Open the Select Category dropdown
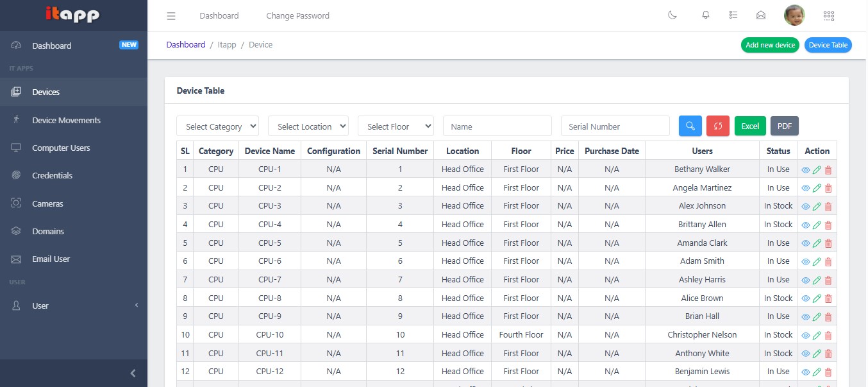Image resolution: width=868 pixels, height=387 pixels. coord(217,126)
